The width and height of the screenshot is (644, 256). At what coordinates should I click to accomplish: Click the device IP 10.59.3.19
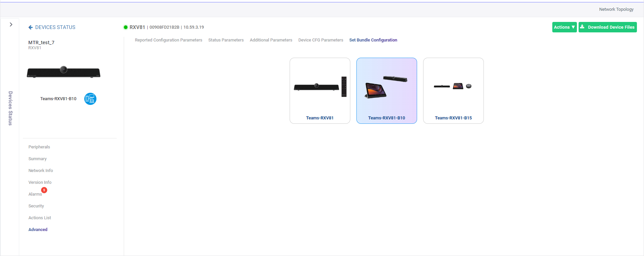(194, 27)
